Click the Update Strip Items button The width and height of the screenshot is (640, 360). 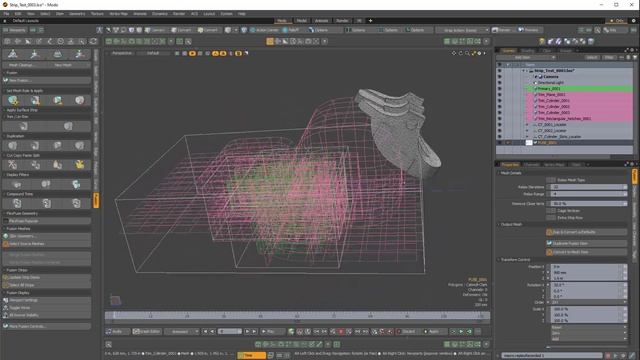47,278
